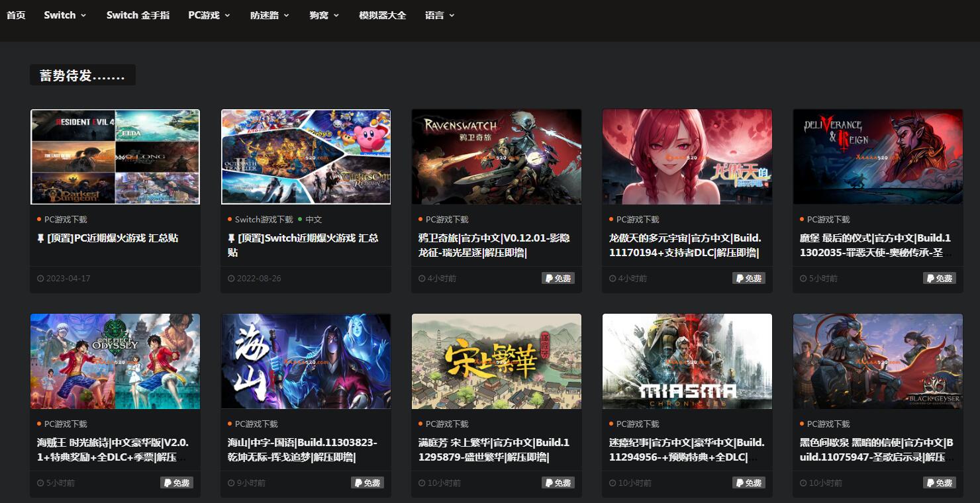Click the 免费 badge on the 龙傲天的多元宇宙 card
The image size is (980, 503).
click(749, 279)
